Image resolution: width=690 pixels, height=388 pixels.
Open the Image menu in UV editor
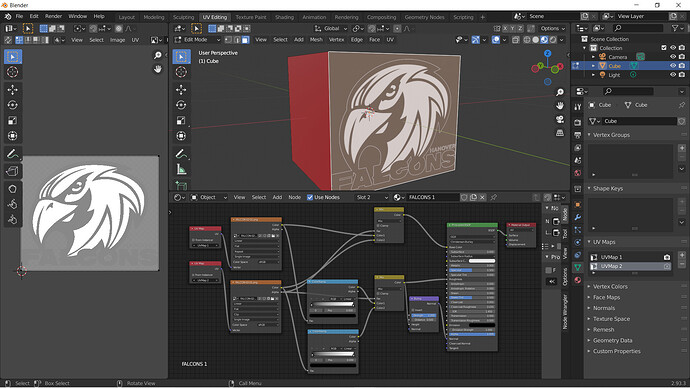click(x=117, y=40)
